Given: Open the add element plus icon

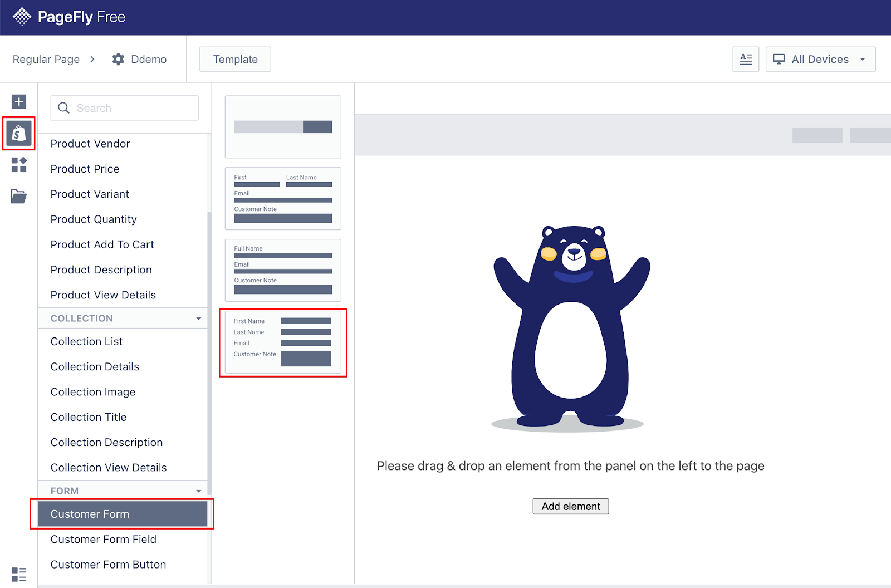Looking at the screenshot, I should [18, 102].
